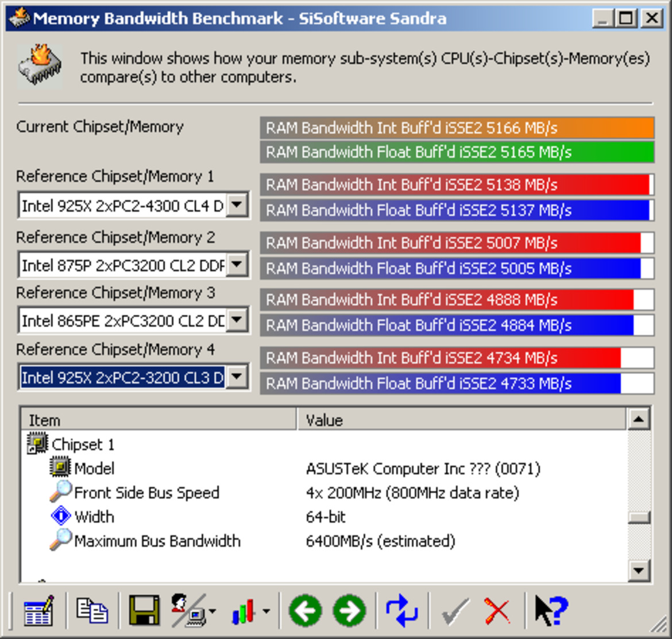The height and width of the screenshot is (639, 672).
Task: Click the Reference Chipset/Memory 3 label
Action: click(115, 293)
